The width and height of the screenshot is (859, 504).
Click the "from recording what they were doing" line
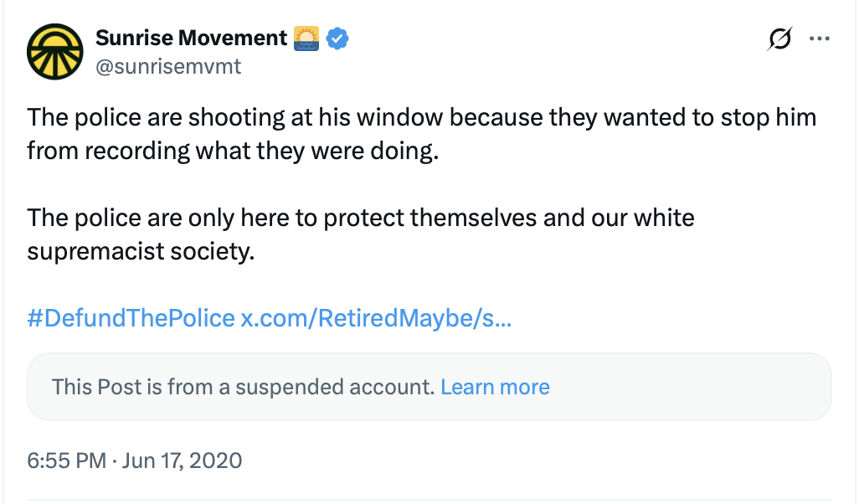click(233, 152)
